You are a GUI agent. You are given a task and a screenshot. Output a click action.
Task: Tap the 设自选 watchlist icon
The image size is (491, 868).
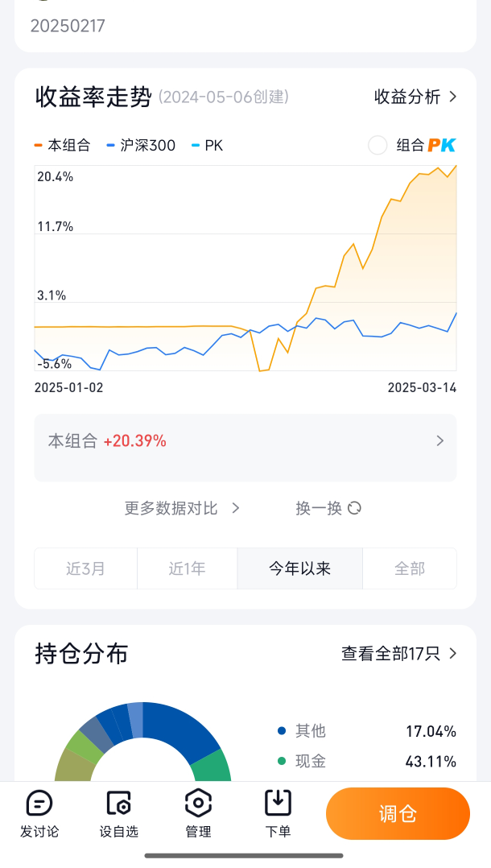click(x=118, y=803)
